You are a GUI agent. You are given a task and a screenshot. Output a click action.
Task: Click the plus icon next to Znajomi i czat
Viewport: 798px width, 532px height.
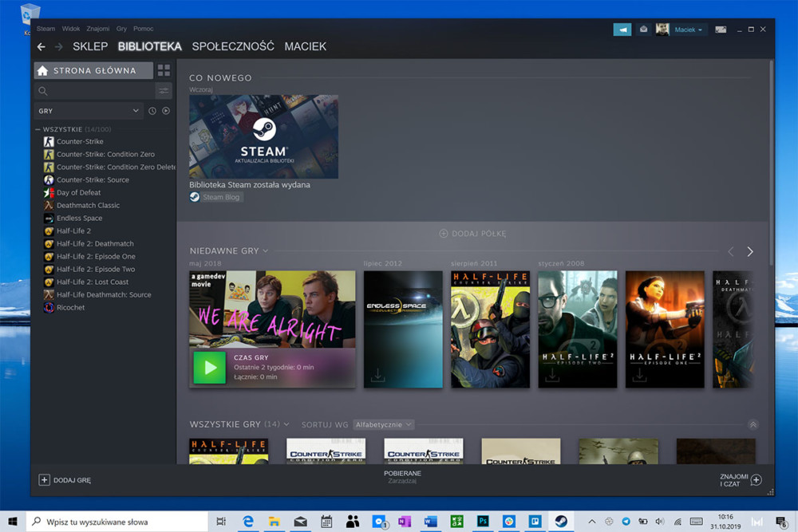pos(757,480)
